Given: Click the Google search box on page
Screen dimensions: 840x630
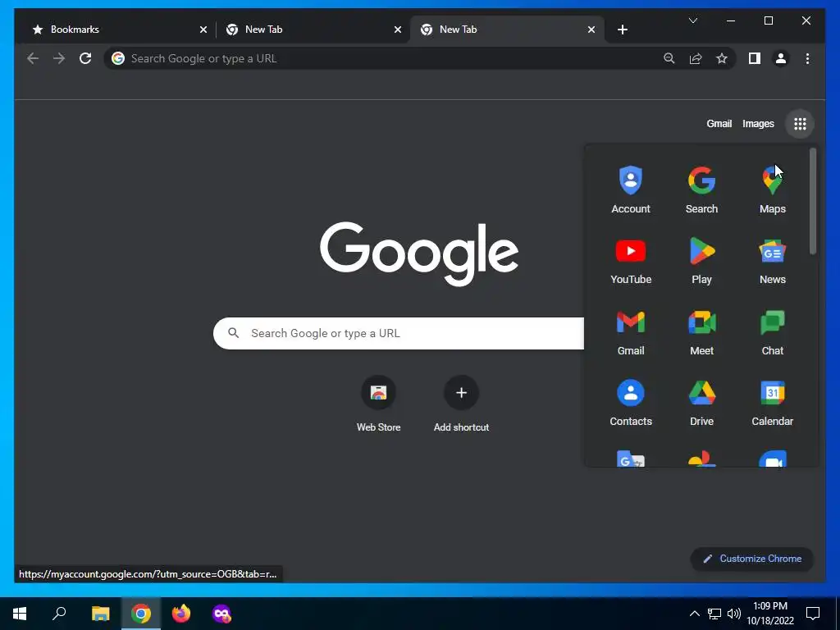Looking at the screenshot, I should pos(399,333).
